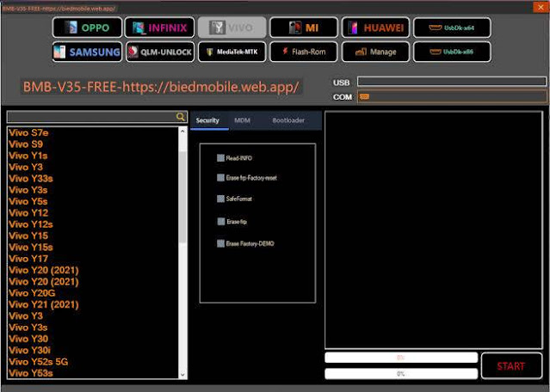Select Vivo Y52s 5G model

[39, 362]
